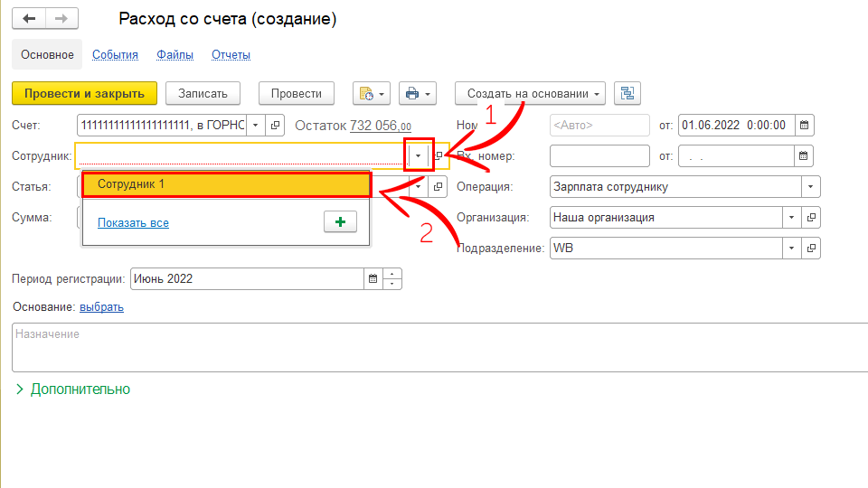This screenshot has height=488, width=868.
Task: Click green plus to add employee
Action: pos(340,222)
